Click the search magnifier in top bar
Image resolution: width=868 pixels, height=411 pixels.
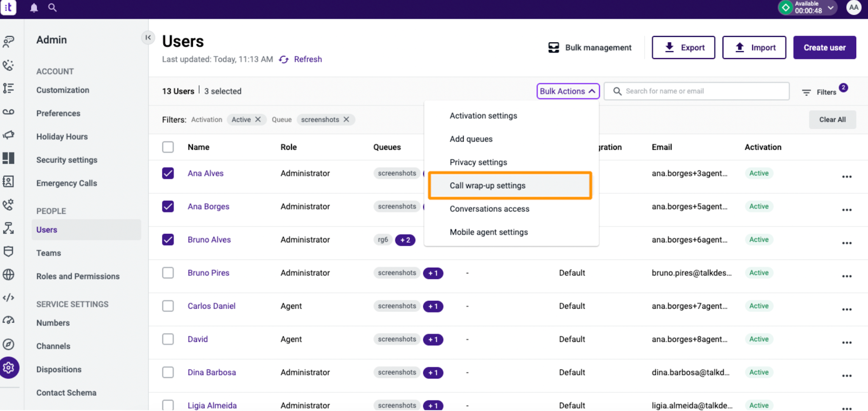[x=52, y=8]
